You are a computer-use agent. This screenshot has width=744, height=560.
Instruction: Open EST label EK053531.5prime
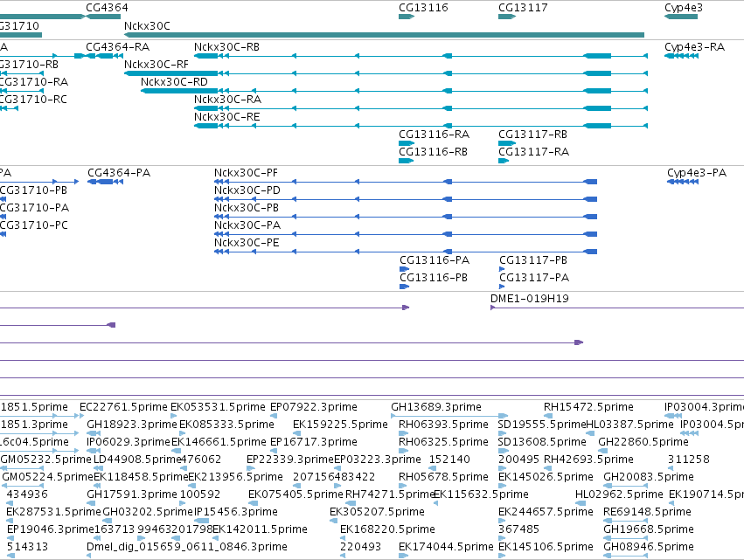218,407
